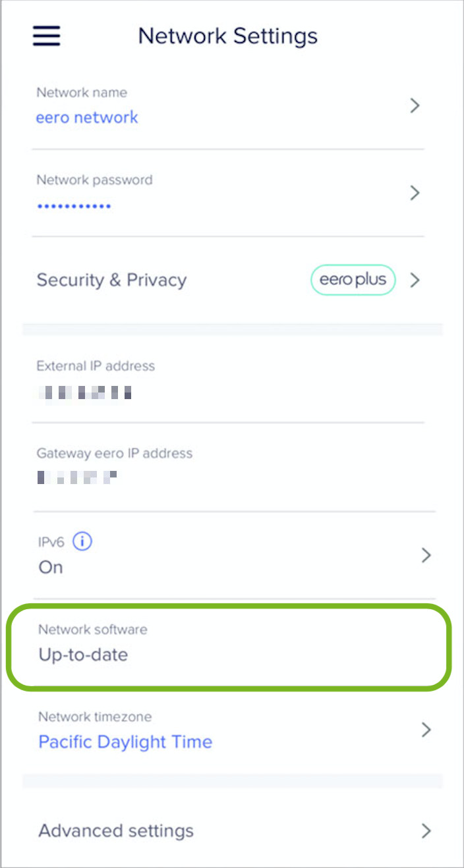Click the eero plus badge
Screen dimensions: 464x868
click(x=353, y=280)
